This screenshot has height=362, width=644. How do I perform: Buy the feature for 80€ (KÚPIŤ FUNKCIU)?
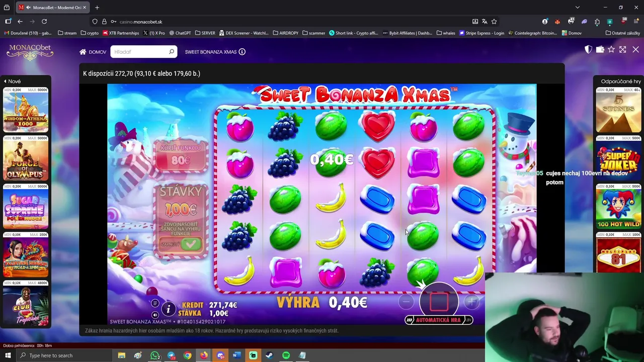point(181,155)
